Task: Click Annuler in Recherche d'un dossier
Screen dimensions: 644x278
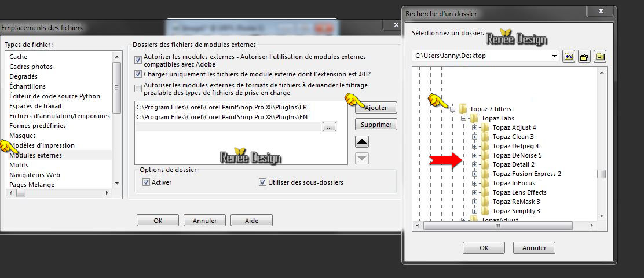Action: 535,248
